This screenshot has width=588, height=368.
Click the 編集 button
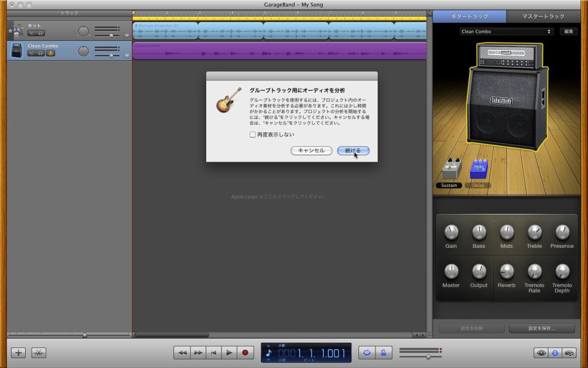568,32
